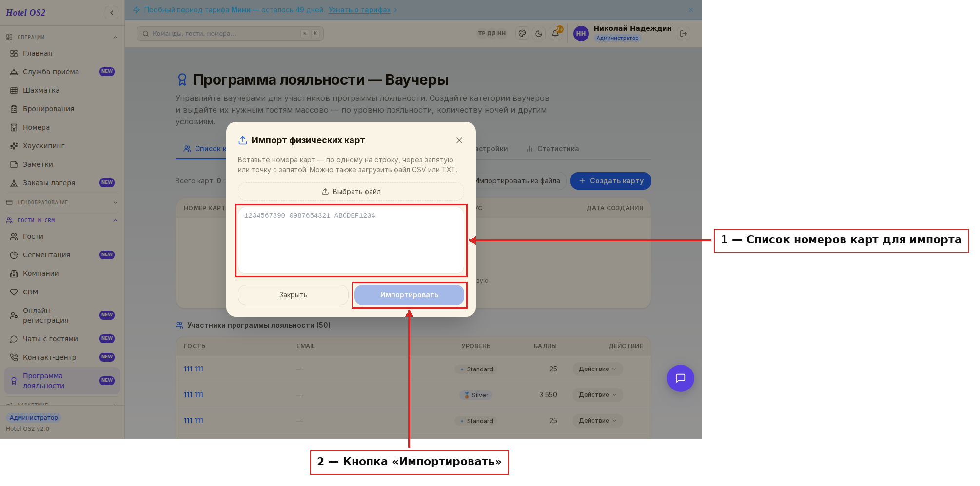Click the Онлайн-регистрация user icon

click(14, 315)
